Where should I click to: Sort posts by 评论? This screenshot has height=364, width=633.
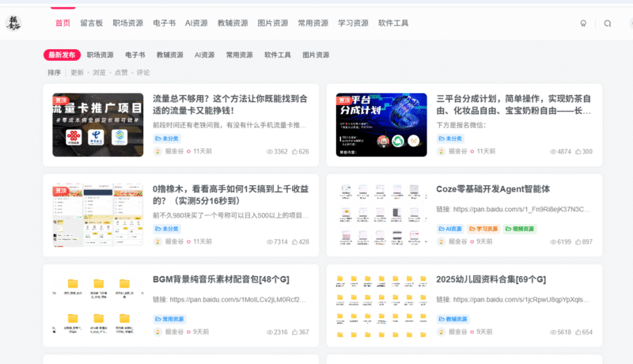pos(143,73)
